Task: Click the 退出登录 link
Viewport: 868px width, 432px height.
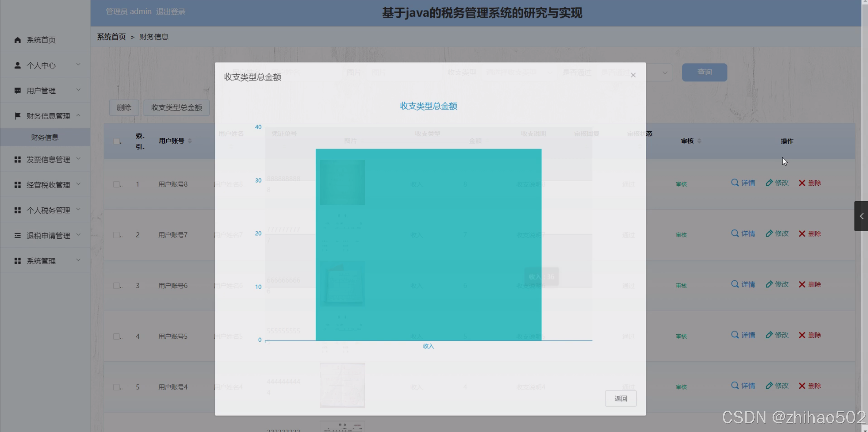Action: tap(170, 12)
